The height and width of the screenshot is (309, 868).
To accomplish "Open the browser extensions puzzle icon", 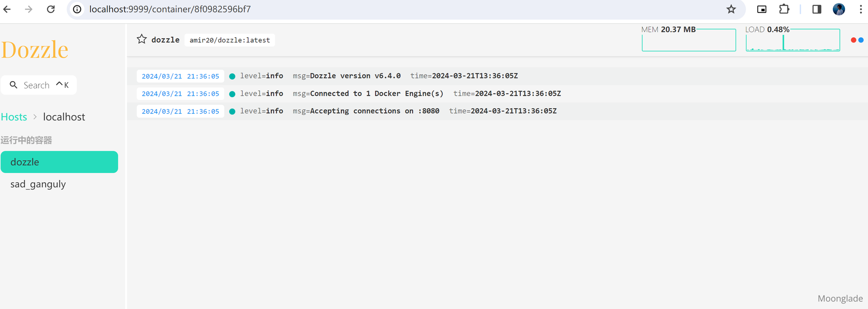I will 784,9.
